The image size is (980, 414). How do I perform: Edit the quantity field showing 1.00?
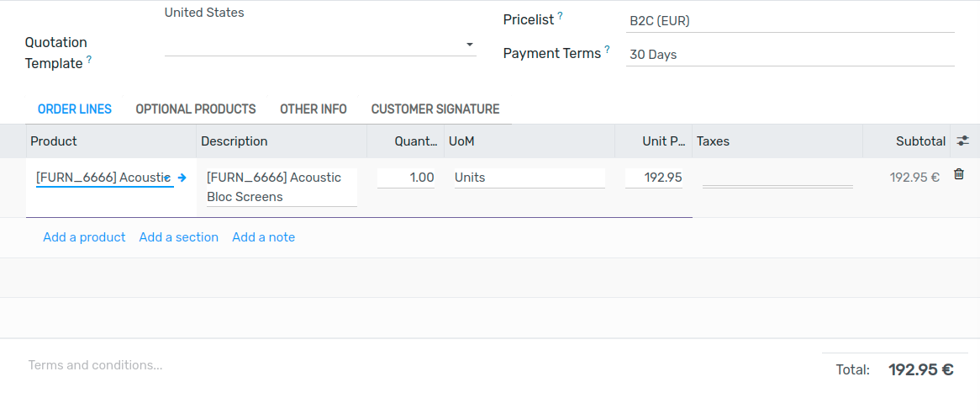click(x=406, y=178)
